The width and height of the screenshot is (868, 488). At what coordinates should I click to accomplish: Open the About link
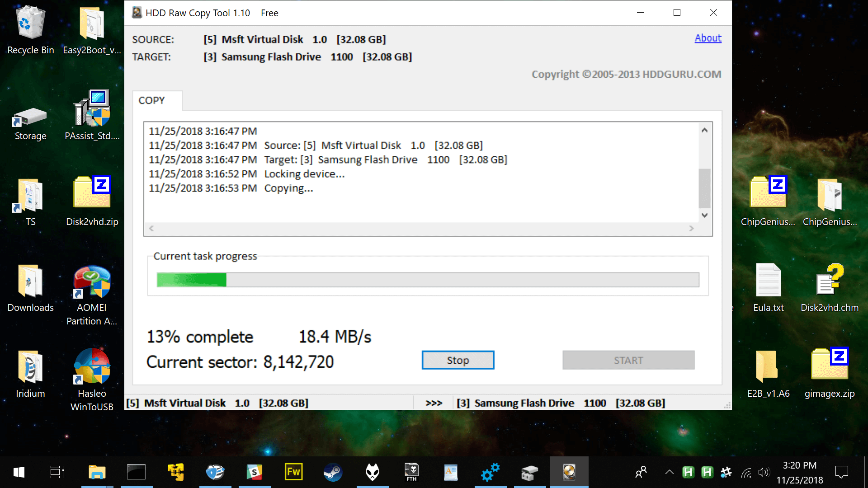pyautogui.click(x=708, y=38)
